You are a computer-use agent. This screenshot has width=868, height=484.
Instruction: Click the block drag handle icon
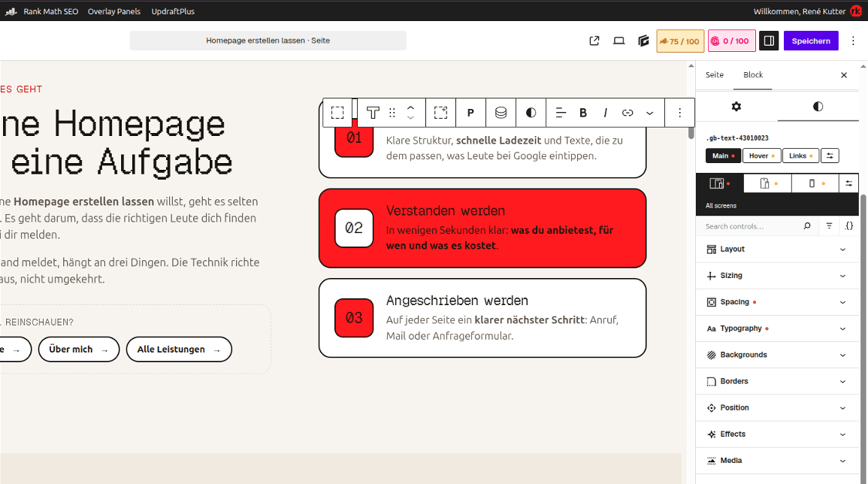point(392,113)
